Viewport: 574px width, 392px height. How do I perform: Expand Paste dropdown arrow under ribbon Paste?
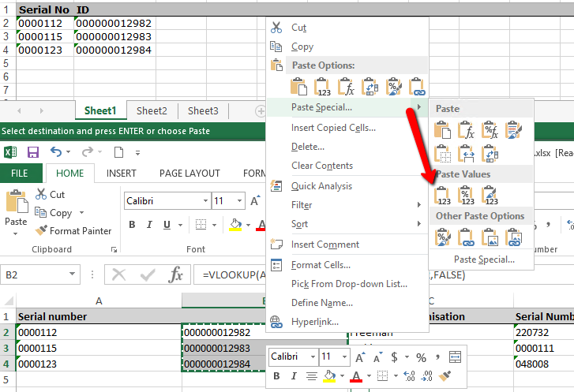pyautogui.click(x=15, y=233)
